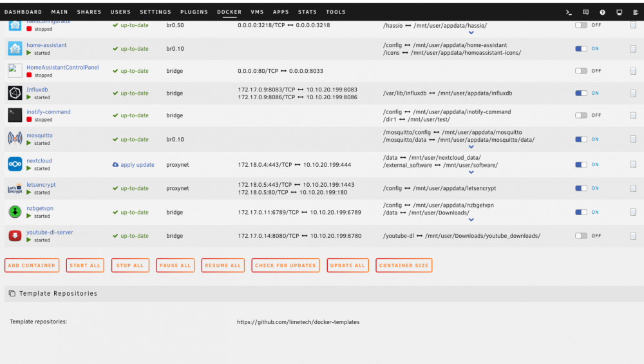Click apply update link for nextcloud
Viewport: 644px width, 364px height.
click(x=137, y=165)
